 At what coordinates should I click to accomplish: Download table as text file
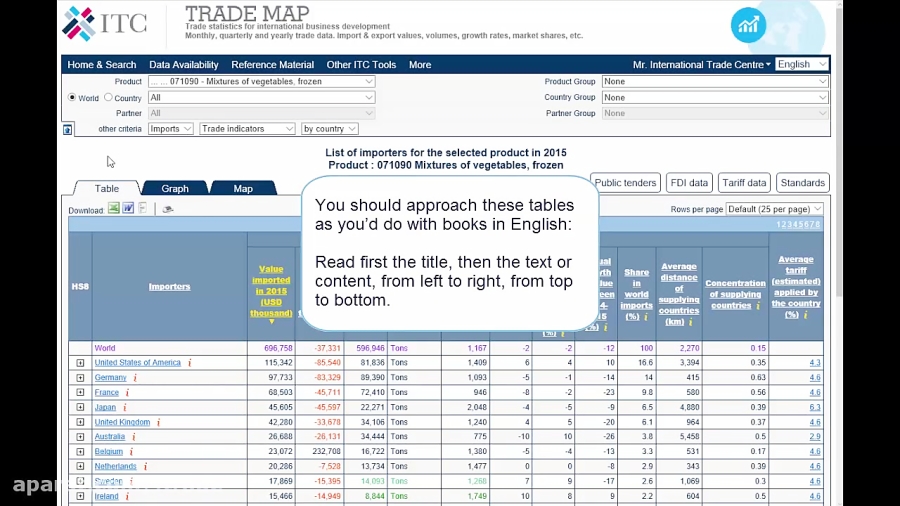(142, 208)
